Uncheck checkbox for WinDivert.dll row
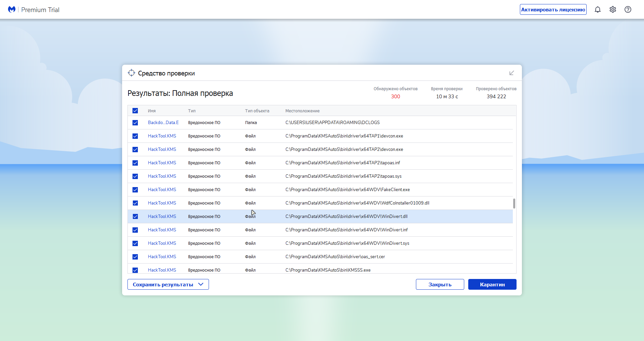Image resolution: width=644 pixels, height=341 pixels. click(x=135, y=217)
